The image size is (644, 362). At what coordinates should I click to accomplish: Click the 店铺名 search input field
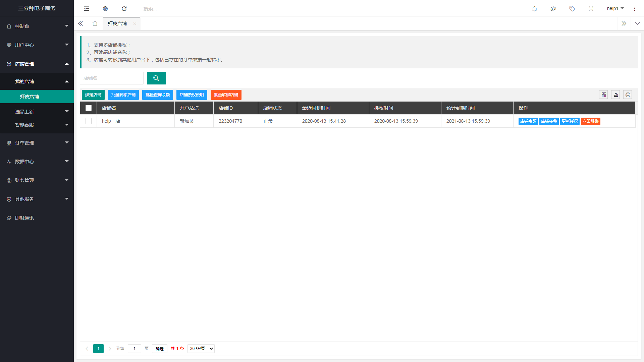tap(112, 78)
